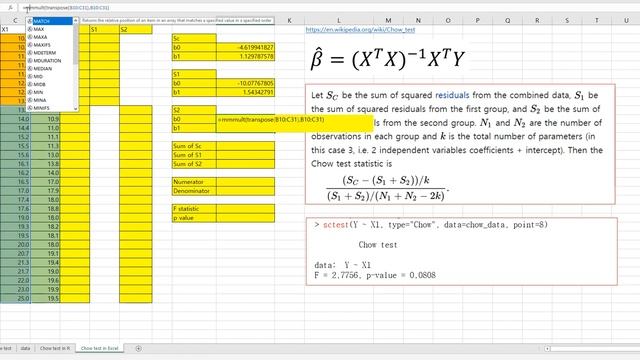Select column L header
This screenshot has height=360, width=640.
pyautogui.click(x=338, y=20)
